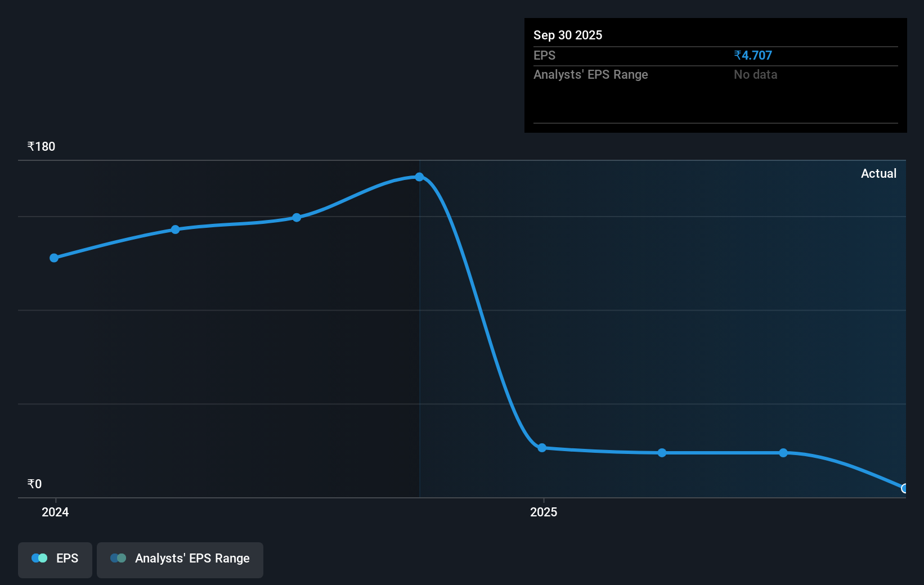The height and width of the screenshot is (585, 924).
Task: Click the 2024 x-axis label
Action: [55, 512]
